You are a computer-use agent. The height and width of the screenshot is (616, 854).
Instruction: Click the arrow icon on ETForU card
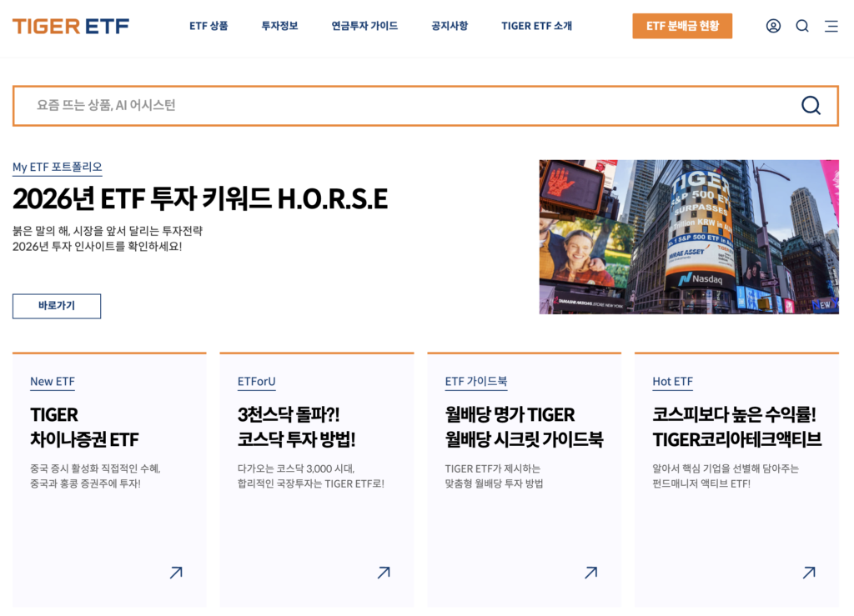(384, 573)
